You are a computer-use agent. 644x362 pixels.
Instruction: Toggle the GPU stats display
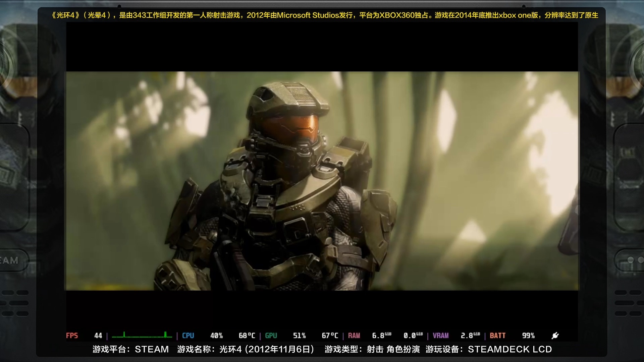(271, 335)
